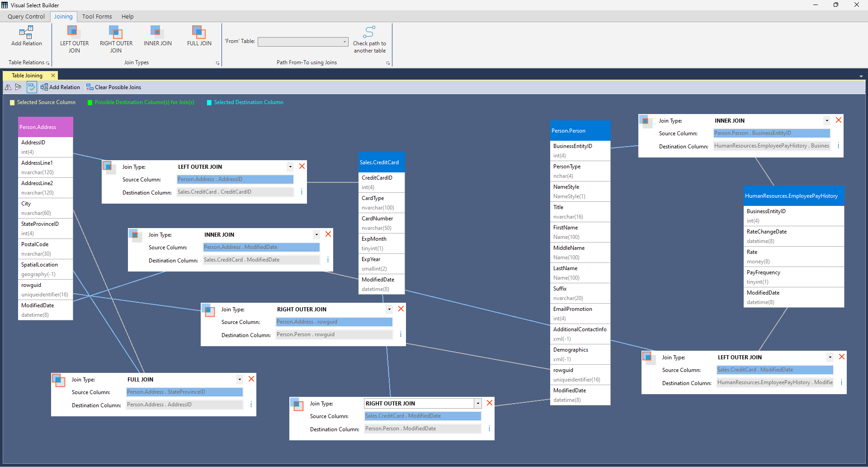Image resolution: width=868 pixels, height=467 pixels.
Task: Click join icon on Sales.CreditCard to Person.Person join
Action: click(297, 404)
